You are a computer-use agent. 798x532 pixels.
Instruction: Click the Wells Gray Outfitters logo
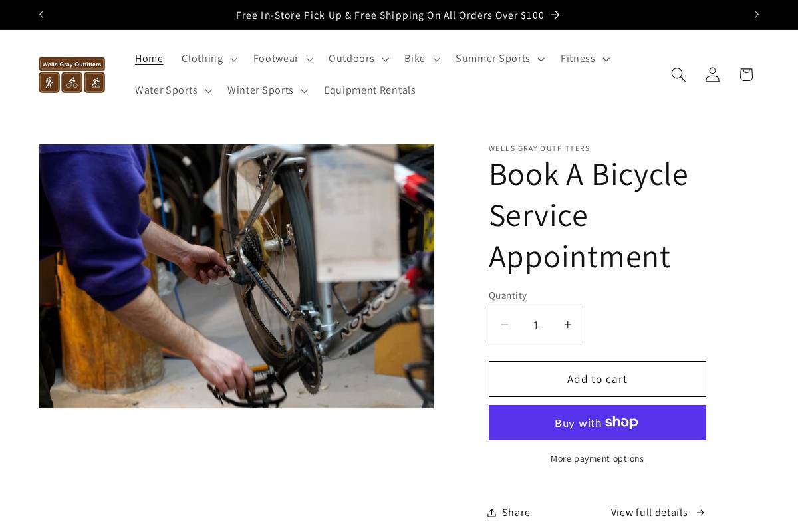click(x=72, y=74)
